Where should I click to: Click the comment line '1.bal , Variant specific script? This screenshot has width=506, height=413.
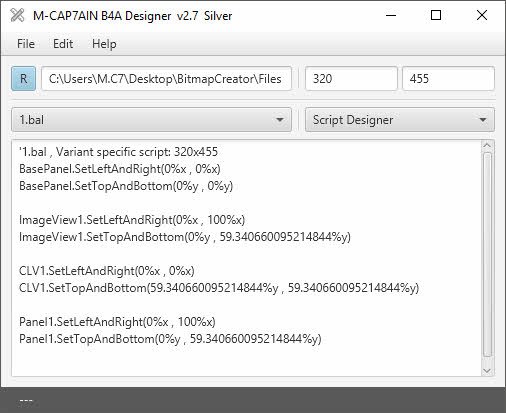pyautogui.click(x=118, y=152)
